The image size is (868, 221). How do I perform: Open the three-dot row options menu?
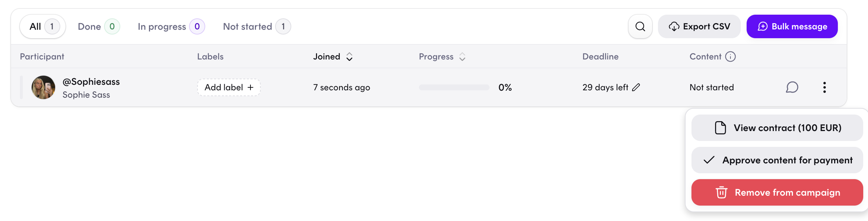point(824,87)
